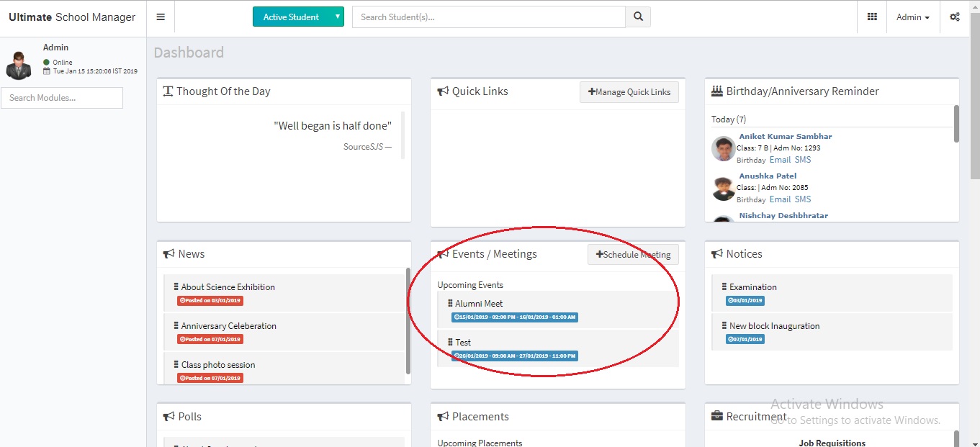Click drag handle of Class photo session
Viewport: 980px width, 447px height.
tap(176, 364)
